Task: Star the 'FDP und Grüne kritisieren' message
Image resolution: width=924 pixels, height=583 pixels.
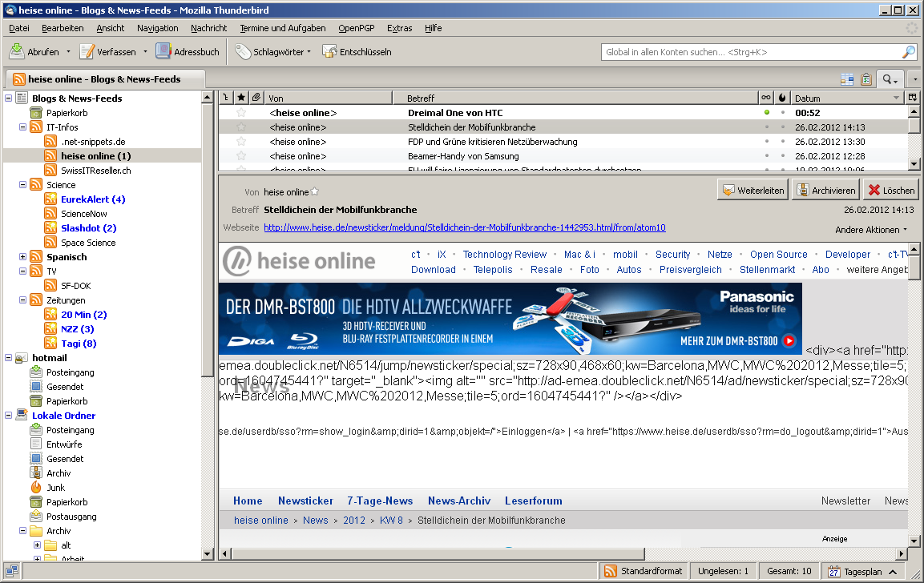Action: tap(241, 141)
